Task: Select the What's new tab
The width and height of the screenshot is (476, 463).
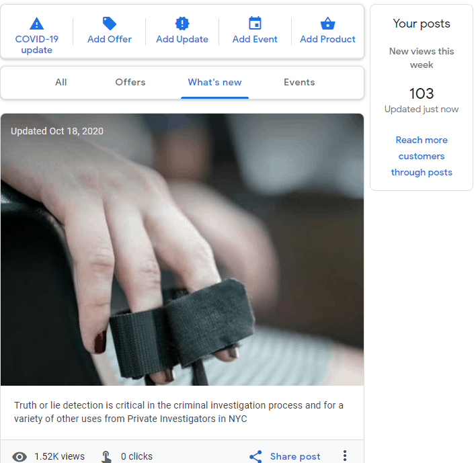Action: [x=214, y=82]
